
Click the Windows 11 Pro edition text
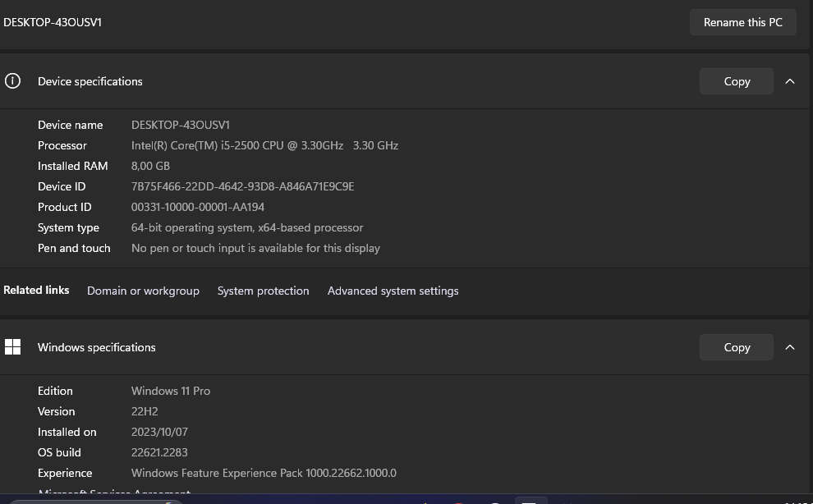click(171, 391)
